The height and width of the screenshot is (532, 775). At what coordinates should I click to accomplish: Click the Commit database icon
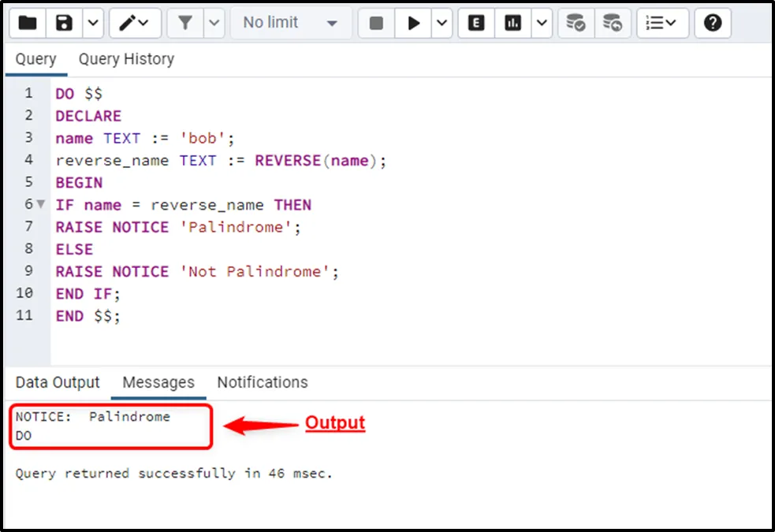click(576, 23)
